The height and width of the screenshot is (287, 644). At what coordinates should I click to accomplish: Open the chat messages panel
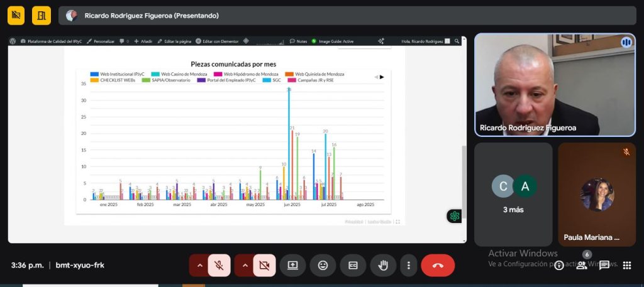[x=604, y=265]
